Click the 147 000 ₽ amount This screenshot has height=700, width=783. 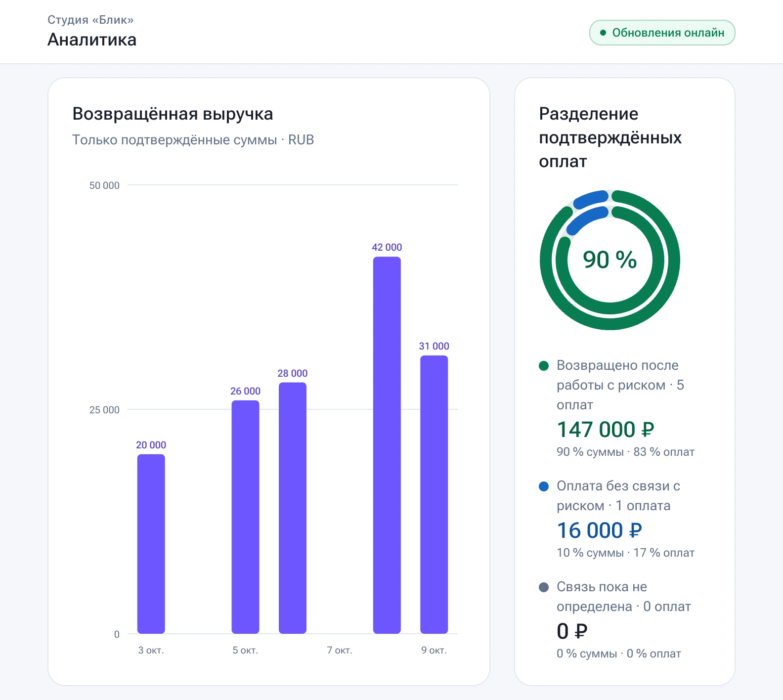click(606, 430)
